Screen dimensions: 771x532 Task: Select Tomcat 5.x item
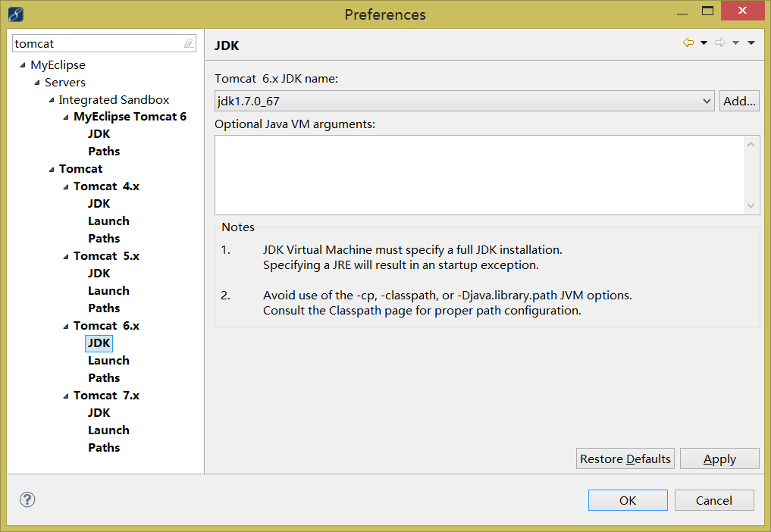click(106, 256)
